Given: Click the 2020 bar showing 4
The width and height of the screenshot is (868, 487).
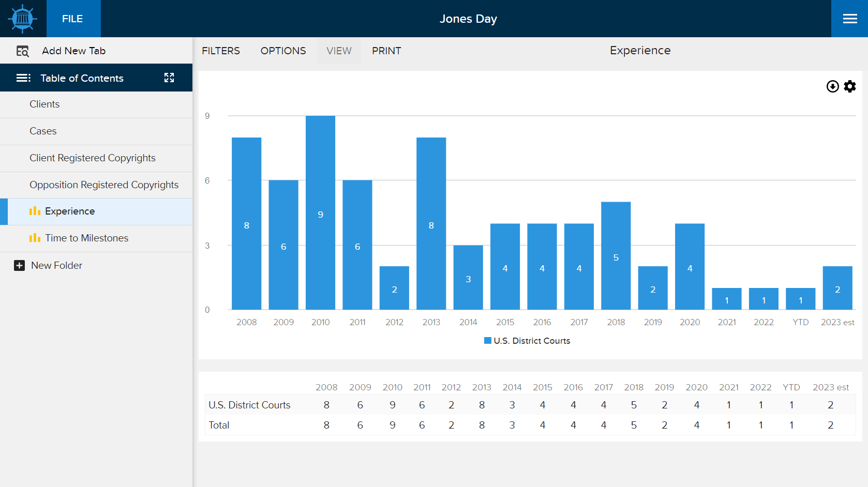Looking at the screenshot, I should point(690,267).
